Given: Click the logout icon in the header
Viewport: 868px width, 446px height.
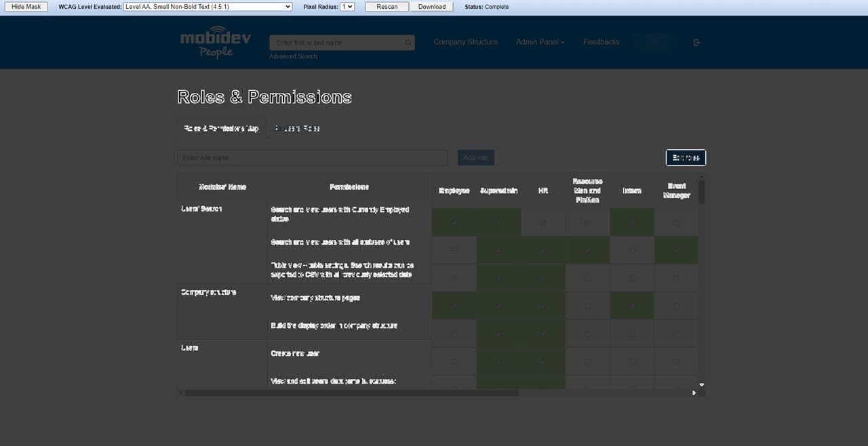Looking at the screenshot, I should click(x=696, y=43).
